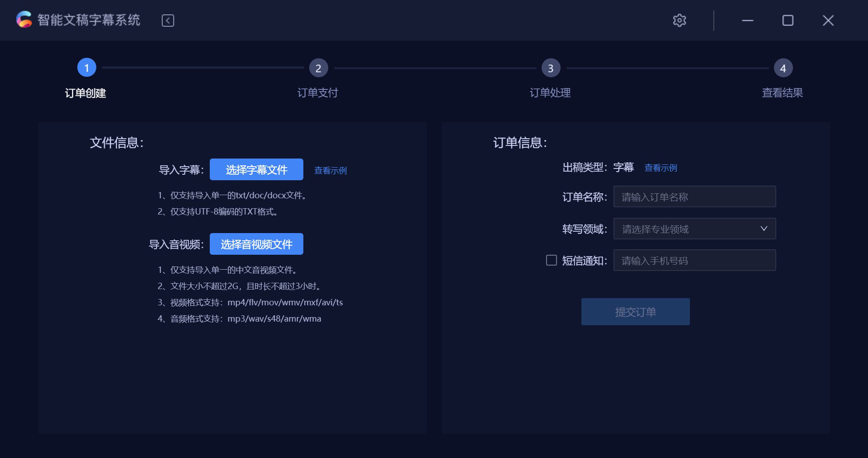Click note 文件大小不超过2G
Screen dimensions: 868x458
(x=241, y=286)
